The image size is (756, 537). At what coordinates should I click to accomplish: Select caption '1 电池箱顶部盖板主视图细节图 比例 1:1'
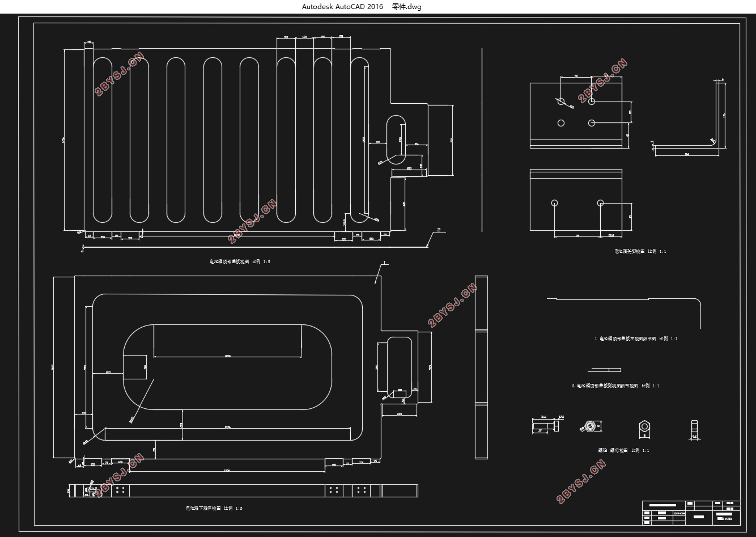[x=636, y=339]
